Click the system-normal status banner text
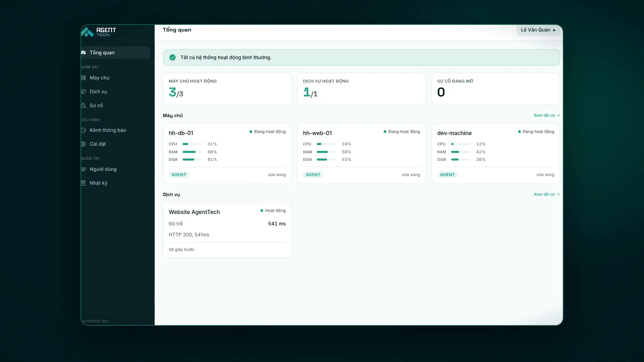This screenshot has width=644, height=362. (226, 57)
